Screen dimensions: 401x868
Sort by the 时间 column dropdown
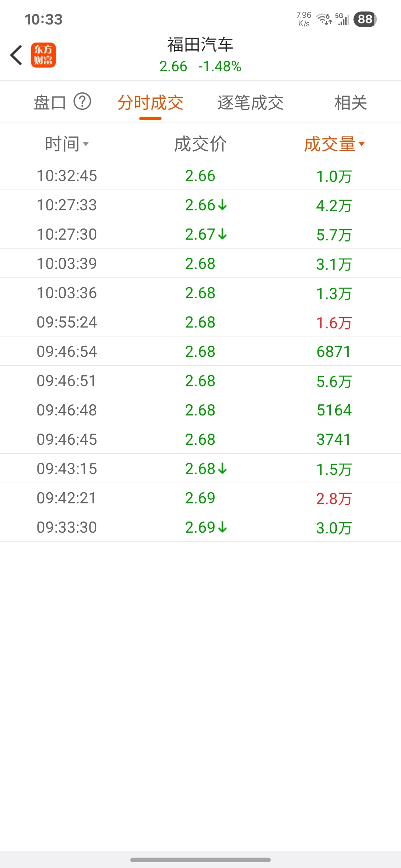67,144
